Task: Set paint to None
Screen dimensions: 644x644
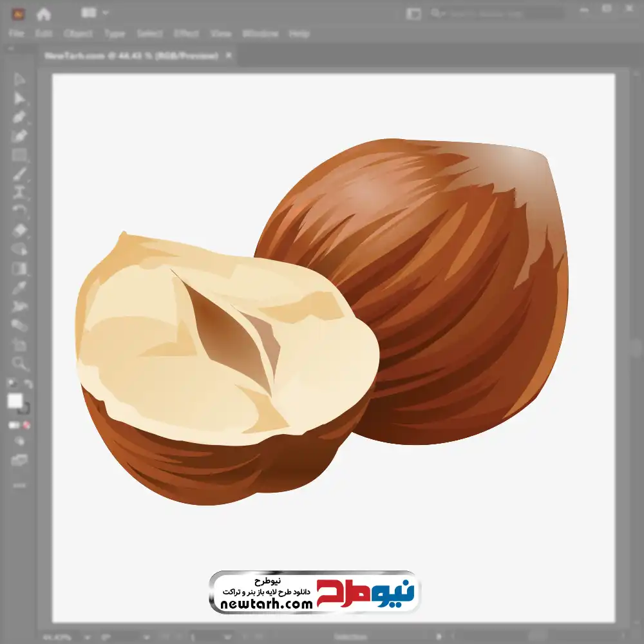Action: pos(27,425)
